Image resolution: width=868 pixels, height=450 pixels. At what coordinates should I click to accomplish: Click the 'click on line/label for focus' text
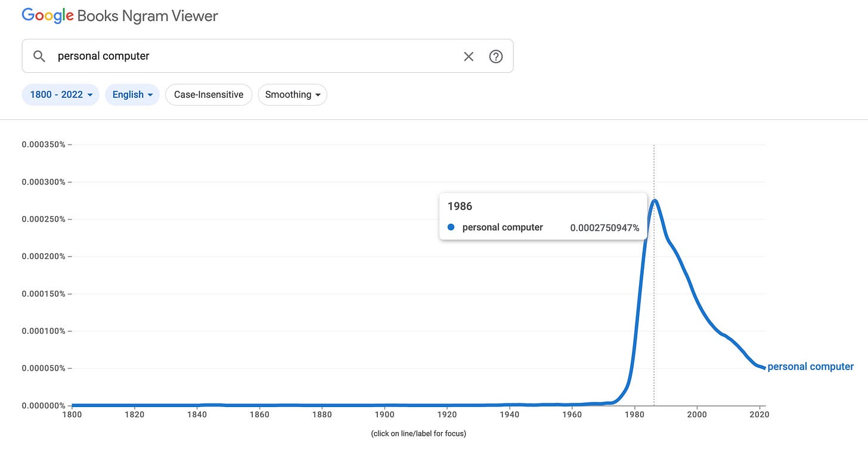click(418, 433)
